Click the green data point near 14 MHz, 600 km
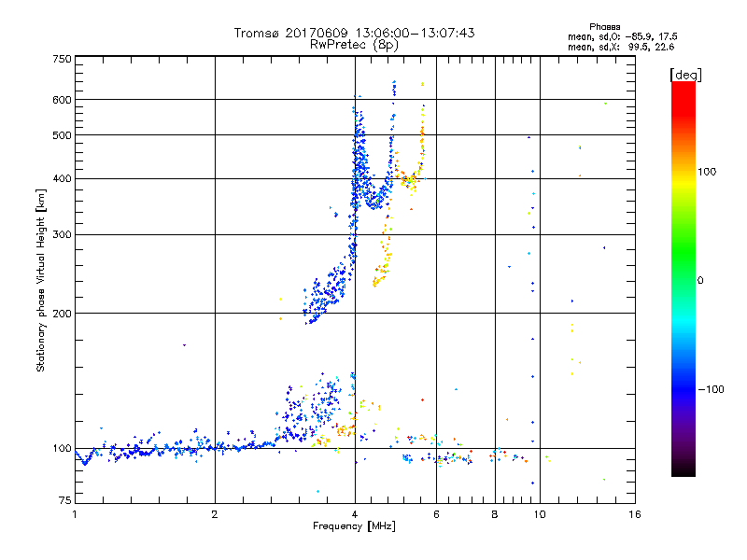The image size is (747, 560). 605,104
